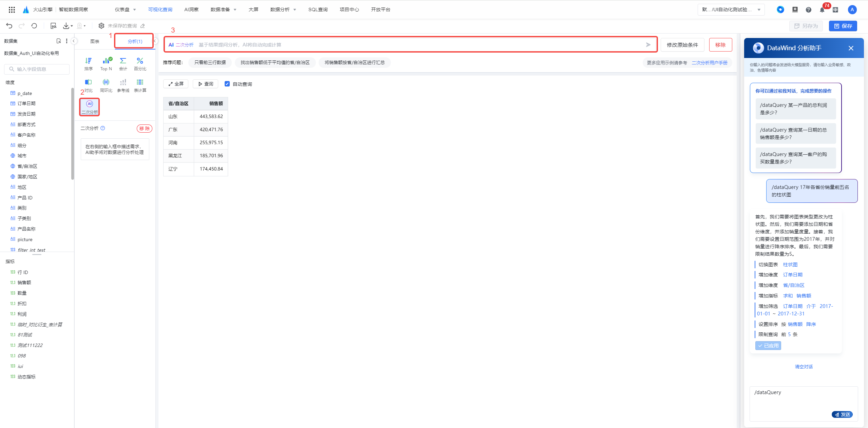Screen dimensions: 868x428
Task: Close the DataWind 分析助手 panel
Action: 851,48
